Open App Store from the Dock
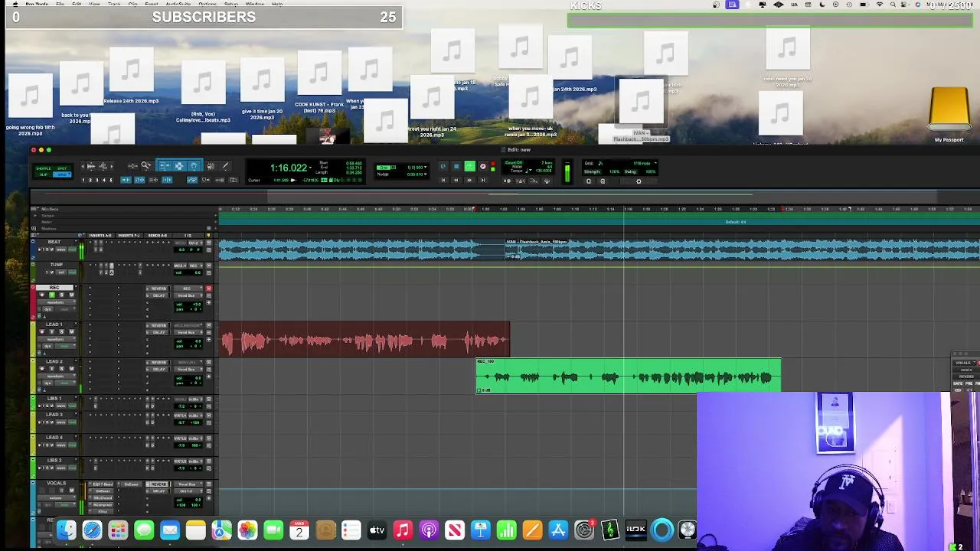Viewport: 980px width, 551px height. pyautogui.click(x=558, y=530)
